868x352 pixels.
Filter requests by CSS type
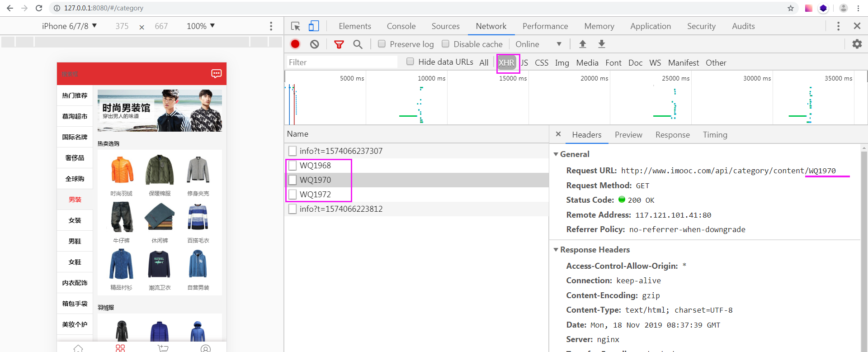[x=542, y=63]
